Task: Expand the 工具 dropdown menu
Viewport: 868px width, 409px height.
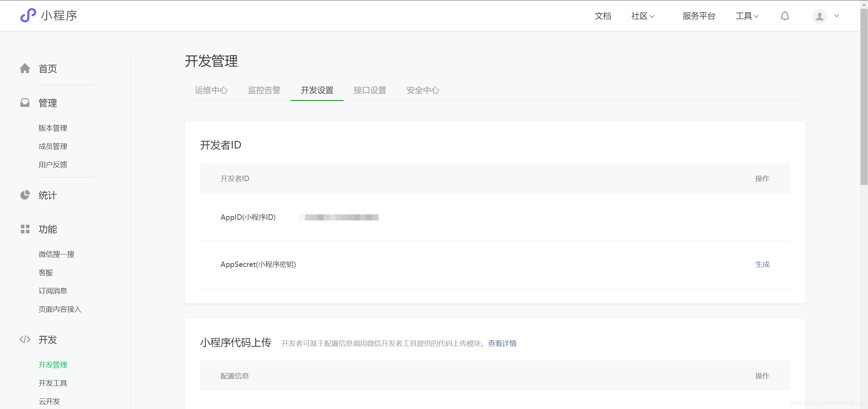Action: (747, 16)
